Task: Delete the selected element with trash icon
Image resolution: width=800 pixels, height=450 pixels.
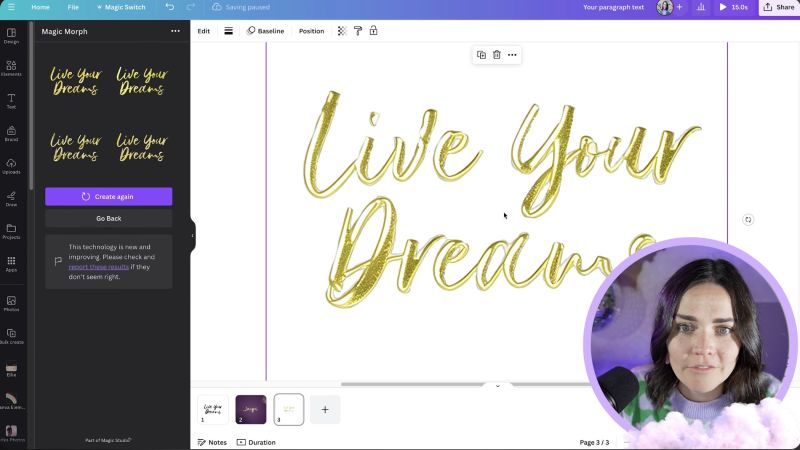Action: click(496, 55)
